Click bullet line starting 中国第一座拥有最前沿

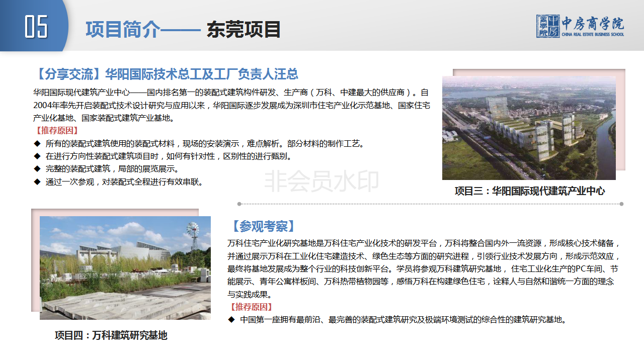[x=397, y=319]
